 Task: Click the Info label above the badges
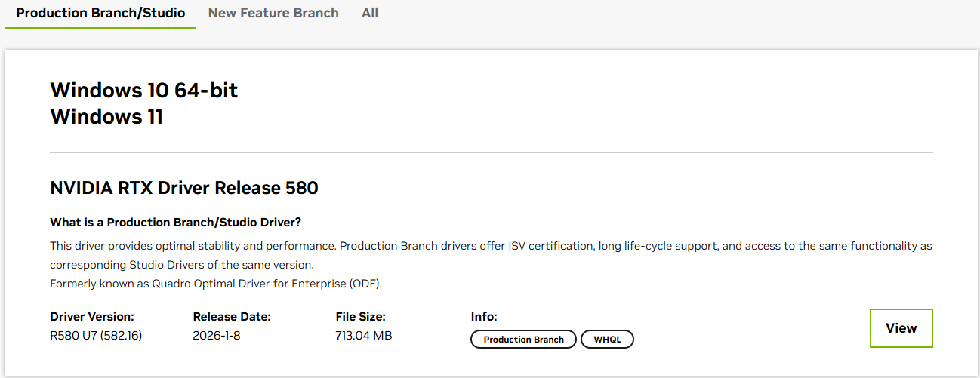pyautogui.click(x=484, y=317)
